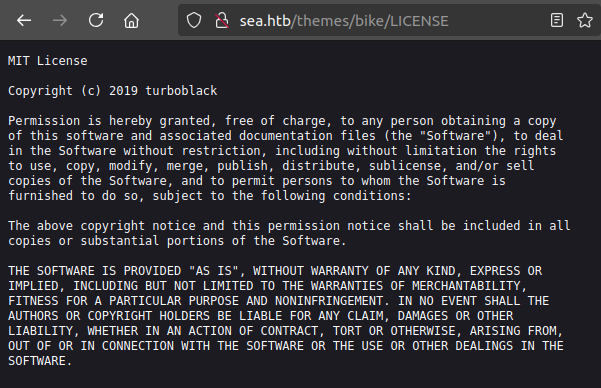Click the line starting The above copyright notice
Image resolution: width=601 pixels, height=388 pixels.
click(289, 225)
